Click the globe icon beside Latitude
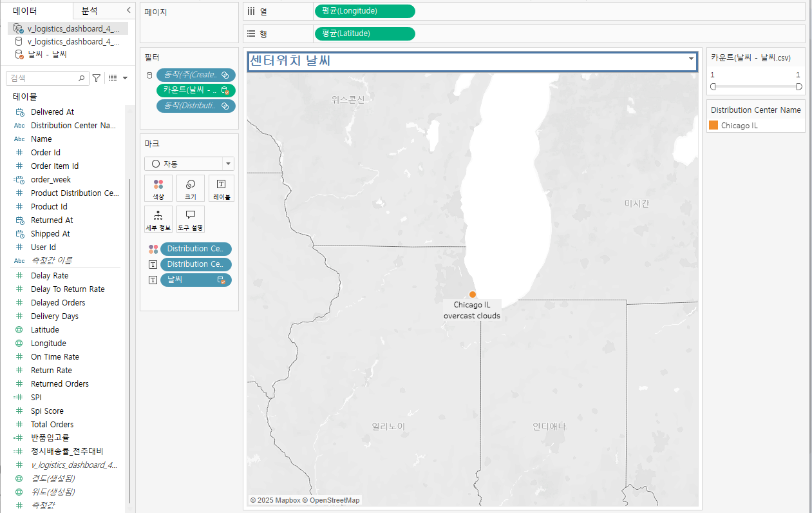 [x=19, y=330]
